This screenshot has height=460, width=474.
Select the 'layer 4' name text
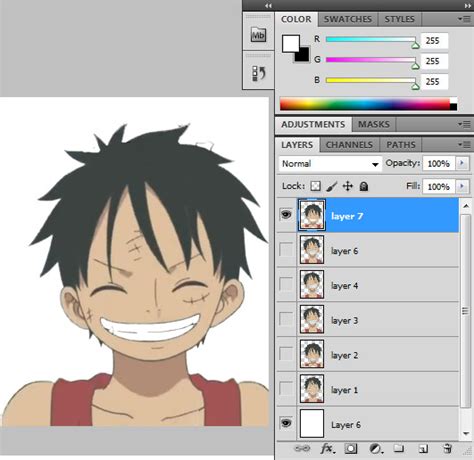coord(344,286)
